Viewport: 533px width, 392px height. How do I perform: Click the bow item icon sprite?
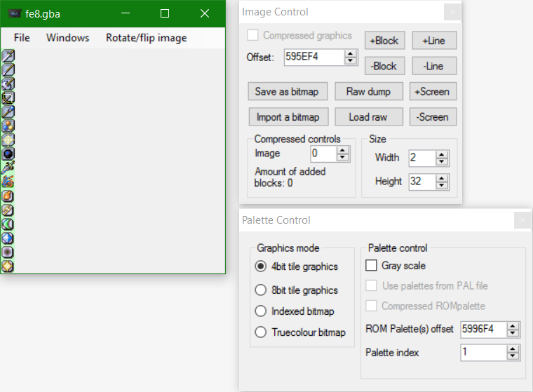8,97
